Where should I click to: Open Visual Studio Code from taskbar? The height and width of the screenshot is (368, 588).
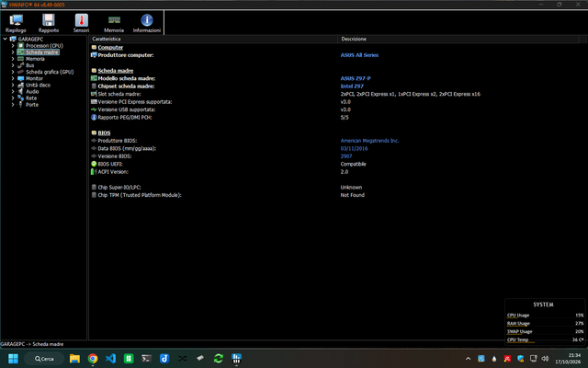(110, 359)
